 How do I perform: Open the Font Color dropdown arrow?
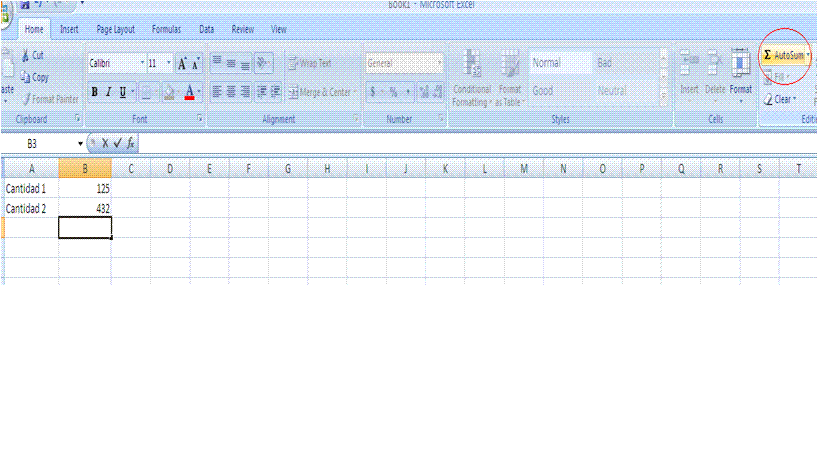click(199, 92)
